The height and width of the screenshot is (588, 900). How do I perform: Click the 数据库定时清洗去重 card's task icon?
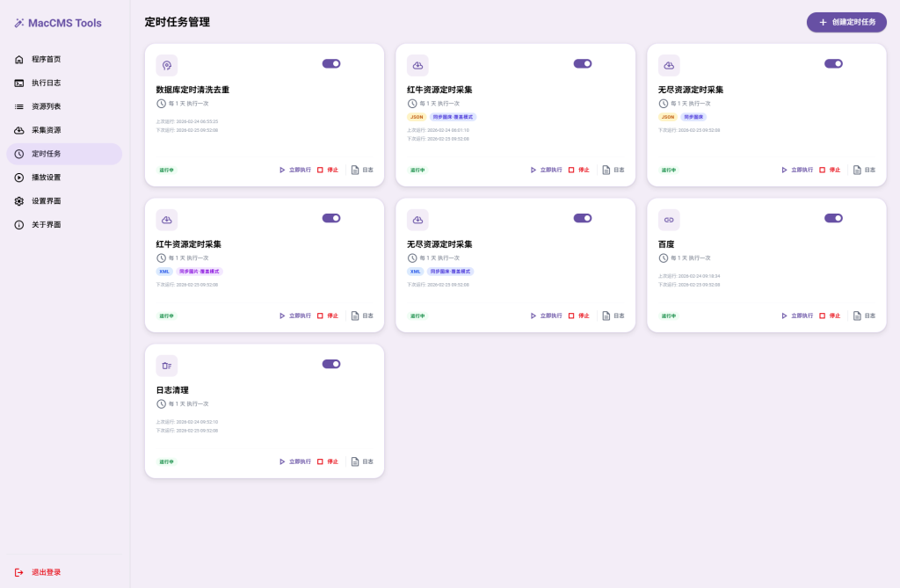coord(167,65)
